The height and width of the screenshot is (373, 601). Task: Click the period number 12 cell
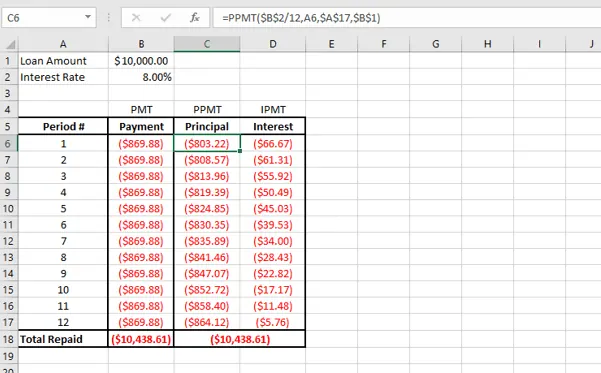63,322
